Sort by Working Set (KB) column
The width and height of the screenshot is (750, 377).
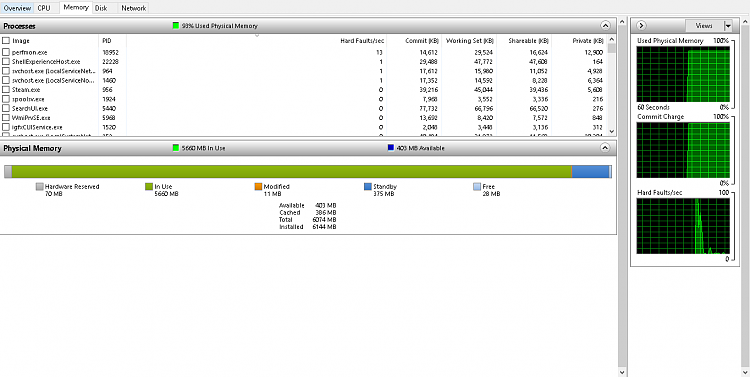point(470,41)
